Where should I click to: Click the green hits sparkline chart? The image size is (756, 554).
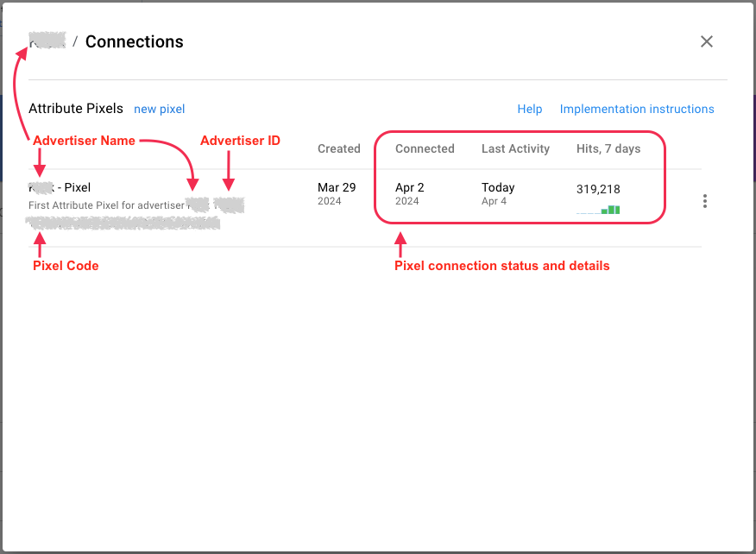(x=598, y=209)
